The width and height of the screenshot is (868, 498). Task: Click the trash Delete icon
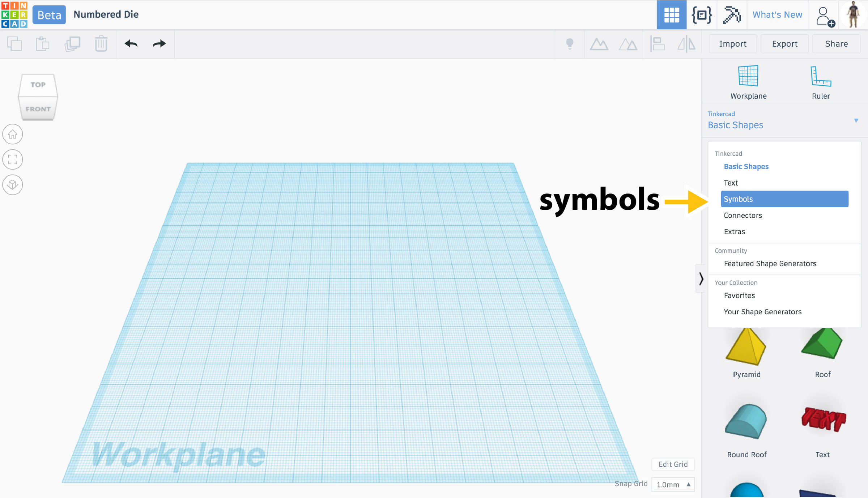click(x=101, y=44)
